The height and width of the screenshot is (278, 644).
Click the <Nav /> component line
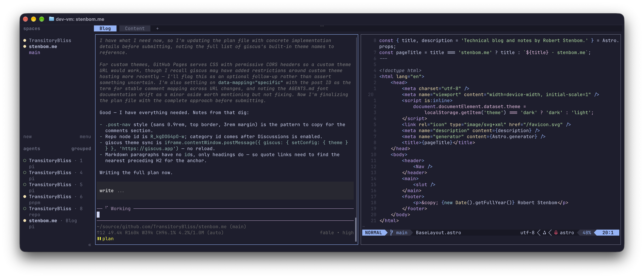coord(422,167)
